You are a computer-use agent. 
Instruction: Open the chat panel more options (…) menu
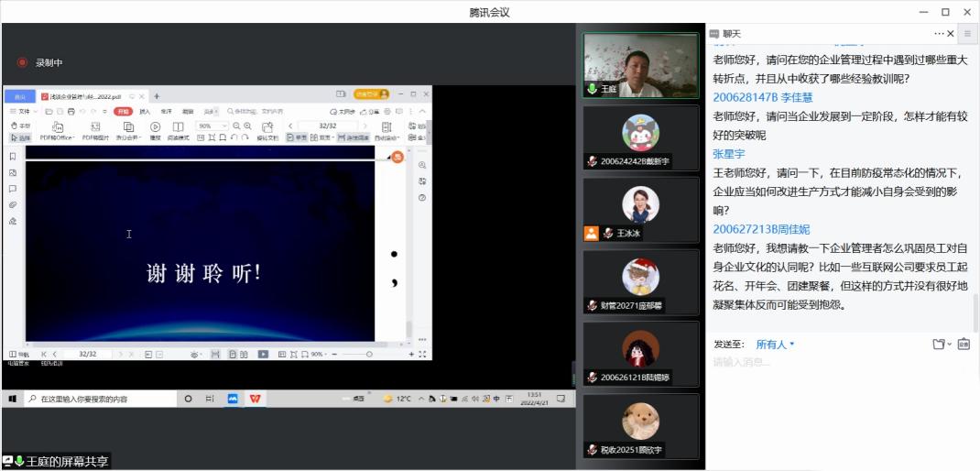(x=939, y=34)
